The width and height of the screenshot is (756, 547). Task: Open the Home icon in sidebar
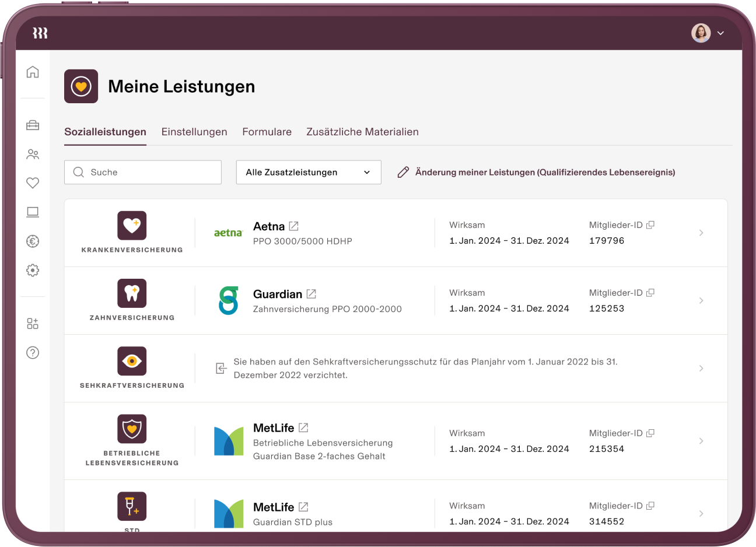[33, 72]
